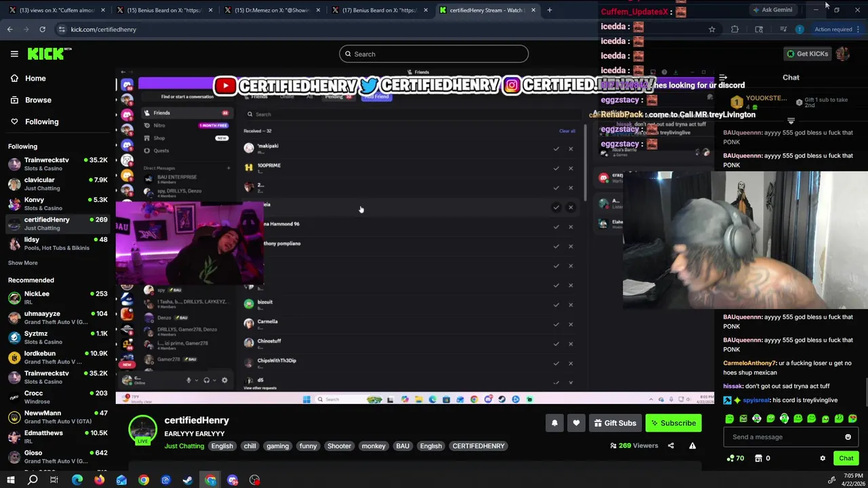Open Chrome extensions puzzle icon

(734, 29)
